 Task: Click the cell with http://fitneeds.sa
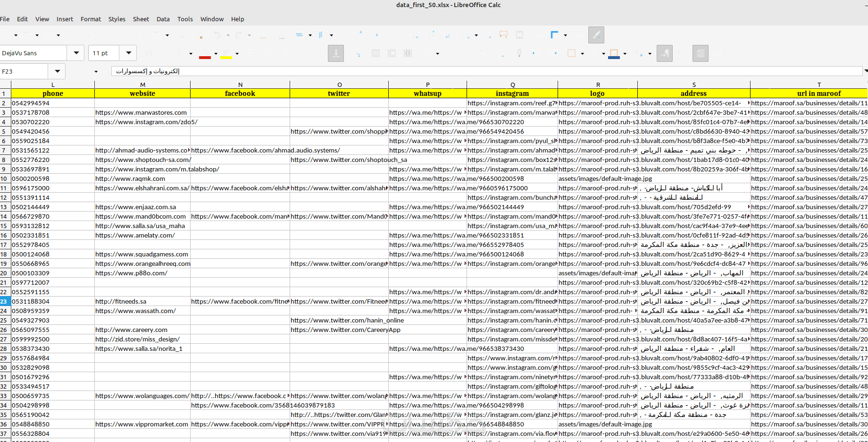click(142, 301)
